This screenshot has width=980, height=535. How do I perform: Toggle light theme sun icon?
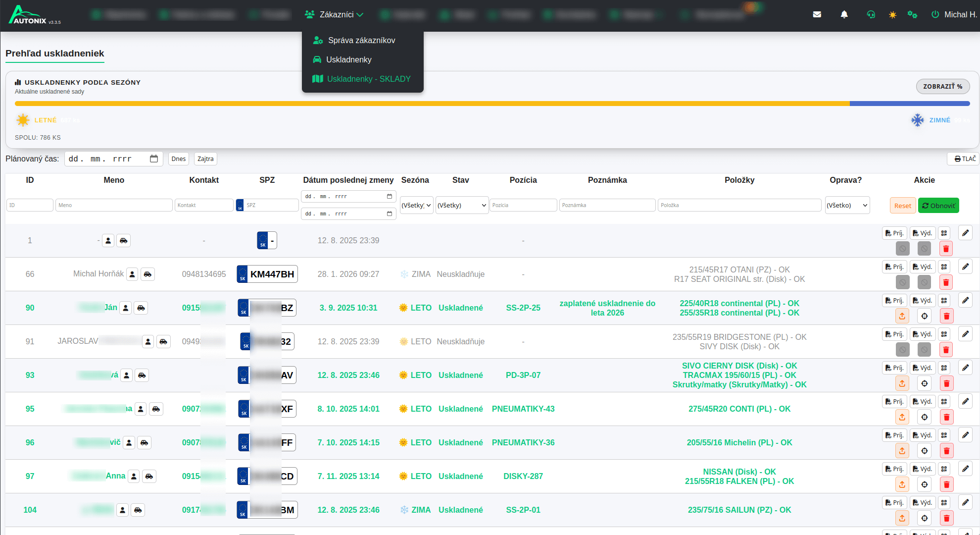(x=892, y=15)
